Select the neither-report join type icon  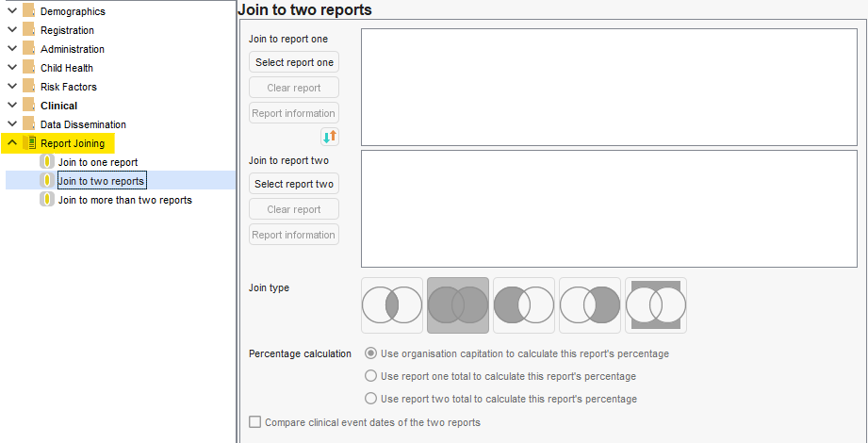tap(656, 305)
